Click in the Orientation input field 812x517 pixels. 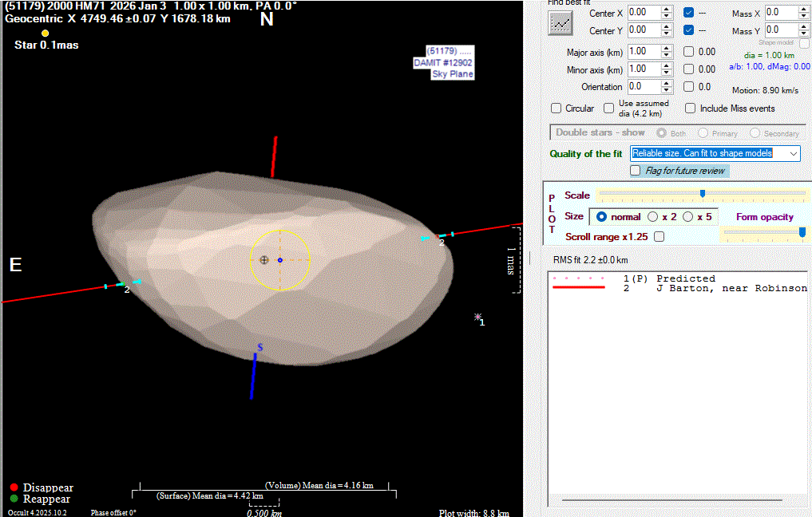pyautogui.click(x=642, y=87)
